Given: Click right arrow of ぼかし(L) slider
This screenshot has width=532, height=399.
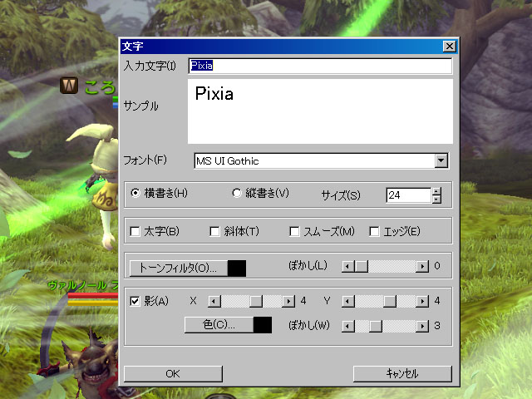Looking at the screenshot, I should click(x=422, y=266).
